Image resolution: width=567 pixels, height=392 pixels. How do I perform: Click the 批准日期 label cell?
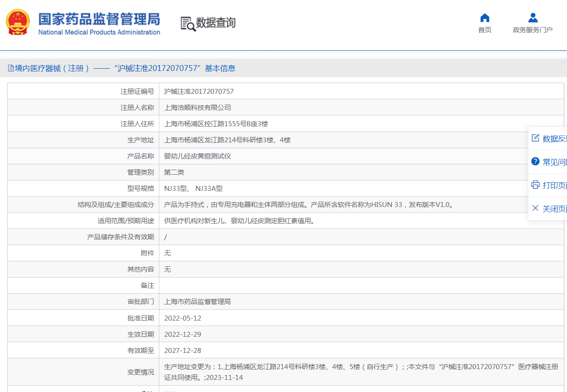click(83, 318)
